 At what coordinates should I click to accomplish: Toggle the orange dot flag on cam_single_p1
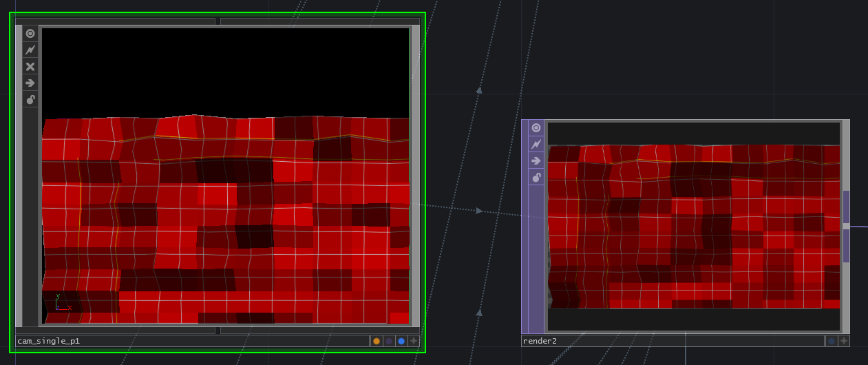tap(377, 341)
